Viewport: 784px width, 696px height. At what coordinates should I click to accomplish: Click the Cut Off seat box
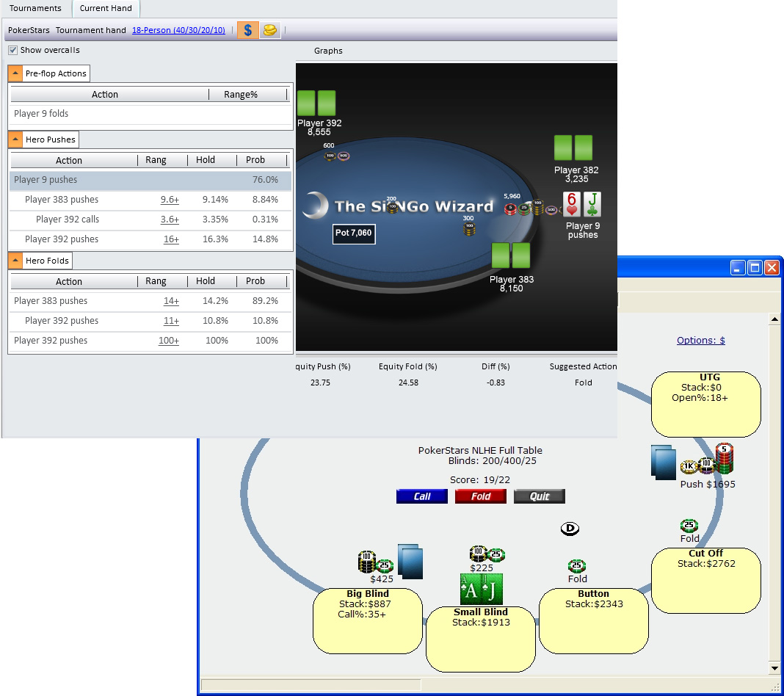(x=706, y=581)
